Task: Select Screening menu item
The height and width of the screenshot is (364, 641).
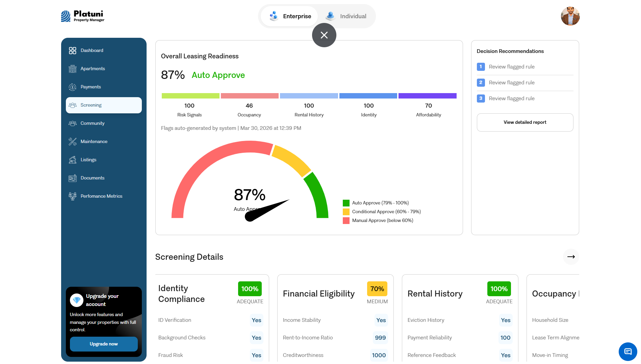Action: coord(104,105)
